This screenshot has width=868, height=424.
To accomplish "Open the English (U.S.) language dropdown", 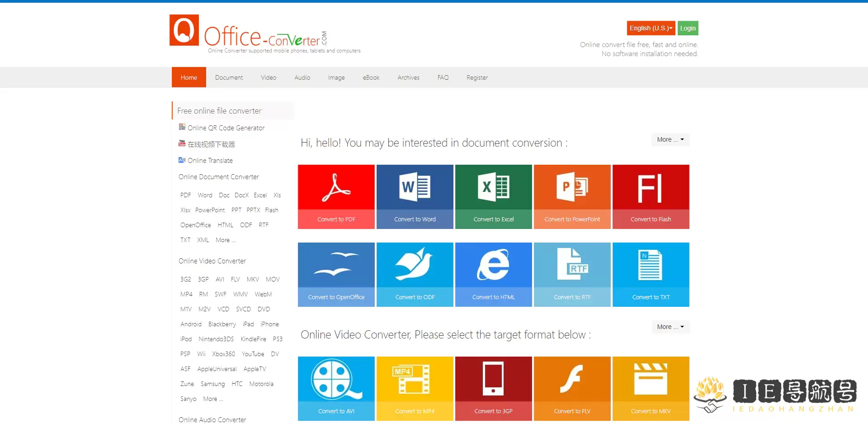I will pos(651,28).
